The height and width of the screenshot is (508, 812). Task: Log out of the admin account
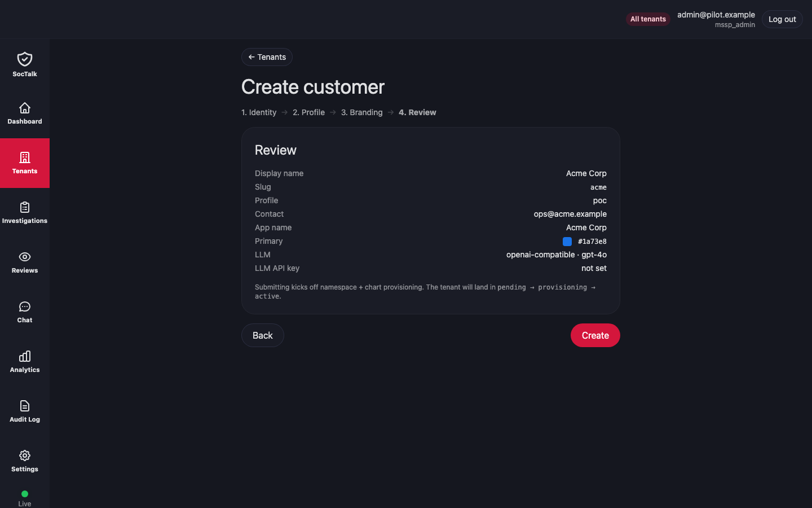coord(782,19)
